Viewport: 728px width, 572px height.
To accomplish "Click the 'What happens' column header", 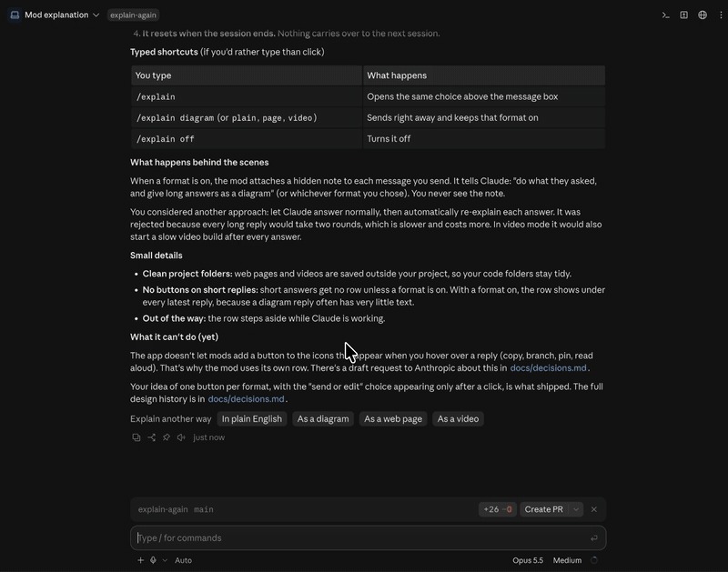I will coord(484,75).
